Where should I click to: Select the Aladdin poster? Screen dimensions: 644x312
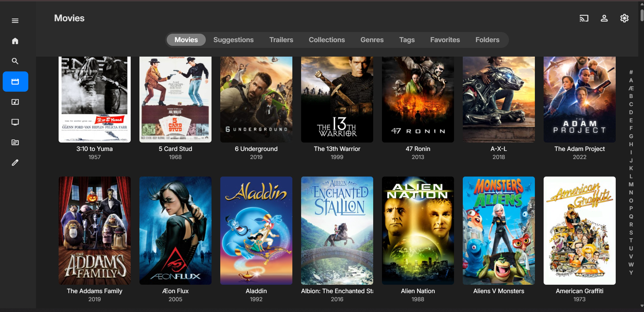(256, 230)
